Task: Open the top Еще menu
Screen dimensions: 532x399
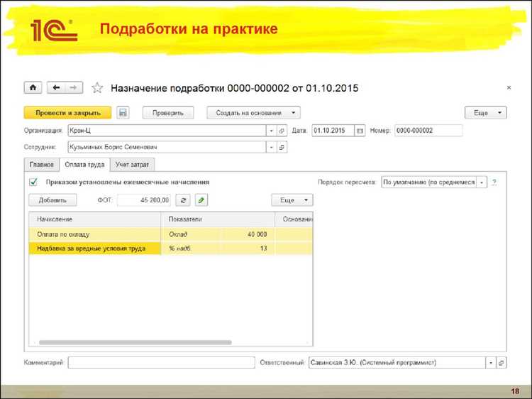Action: (485, 113)
